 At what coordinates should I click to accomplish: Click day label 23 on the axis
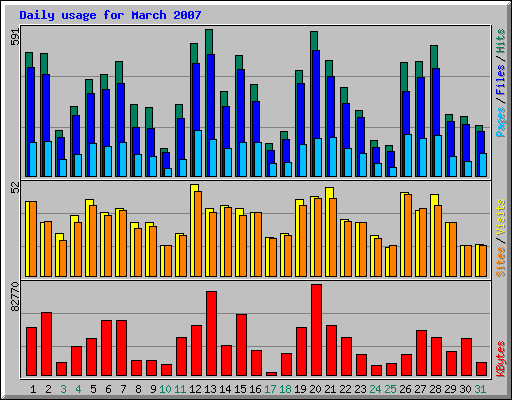click(x=360, y=389)
